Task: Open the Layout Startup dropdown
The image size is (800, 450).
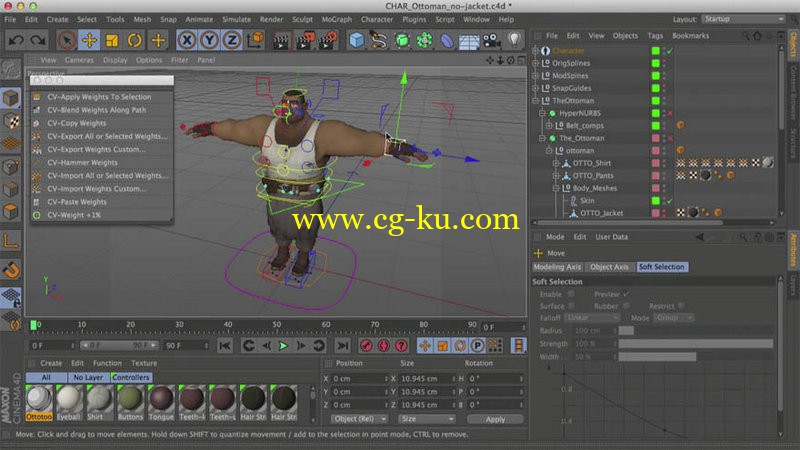Action: click(x=743, y=19)
